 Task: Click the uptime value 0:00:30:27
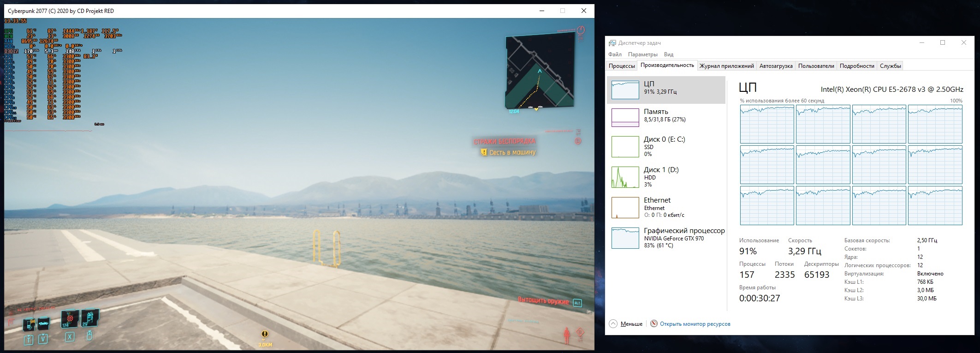tap(760, 298)
